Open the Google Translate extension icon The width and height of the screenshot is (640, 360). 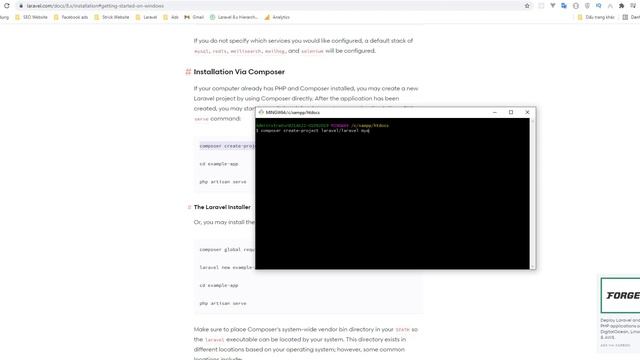(564, 6)
